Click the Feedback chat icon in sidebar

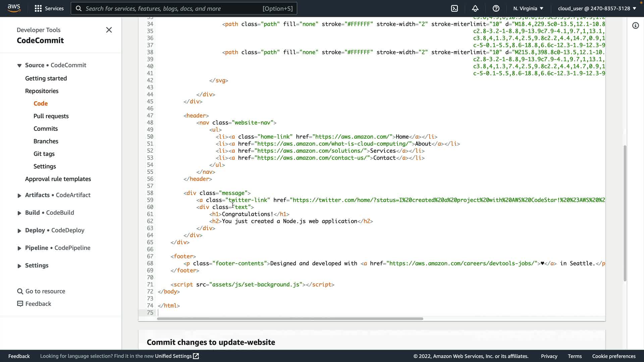pos(20,304)
